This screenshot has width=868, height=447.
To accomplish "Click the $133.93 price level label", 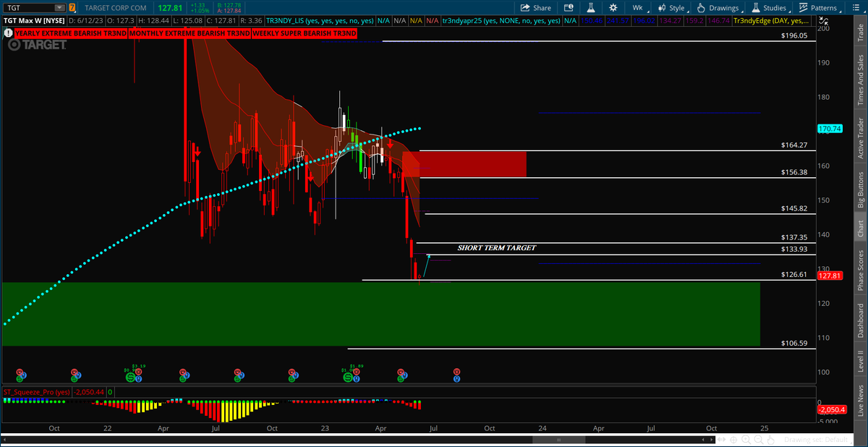I will pos(793,249).
